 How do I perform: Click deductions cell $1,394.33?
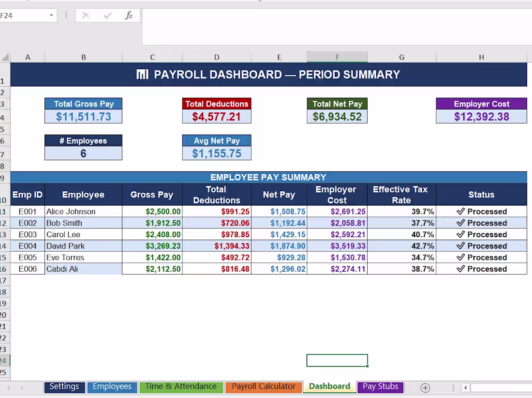tap(217, 246)
